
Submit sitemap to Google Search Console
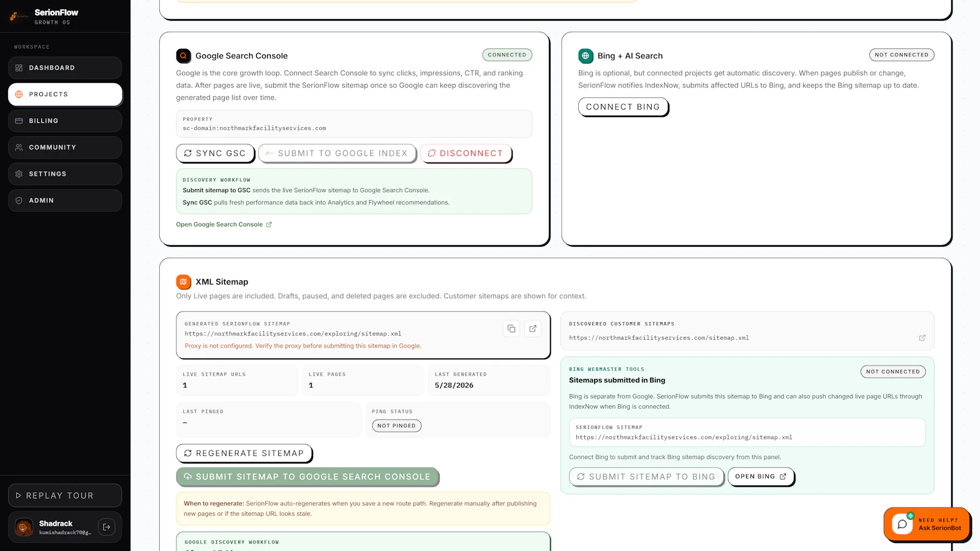(307, 477)
